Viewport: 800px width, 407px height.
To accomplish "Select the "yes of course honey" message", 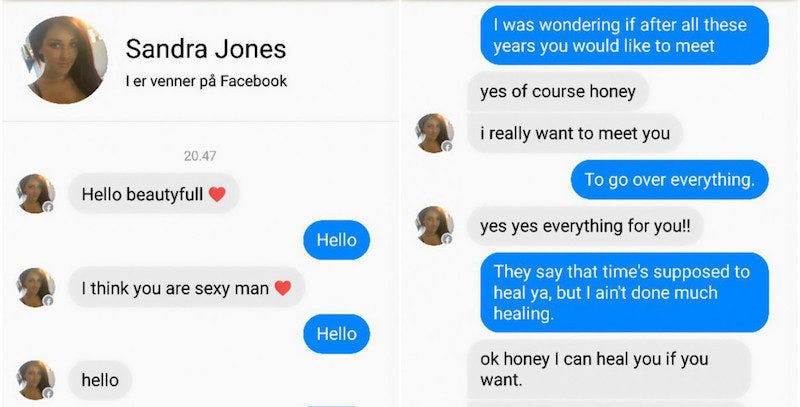I will coord(558,92).
